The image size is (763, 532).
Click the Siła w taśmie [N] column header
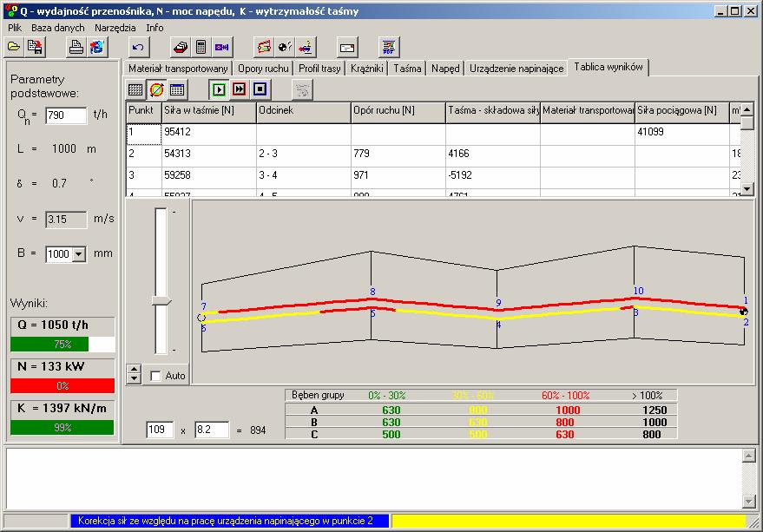[208, 111]
